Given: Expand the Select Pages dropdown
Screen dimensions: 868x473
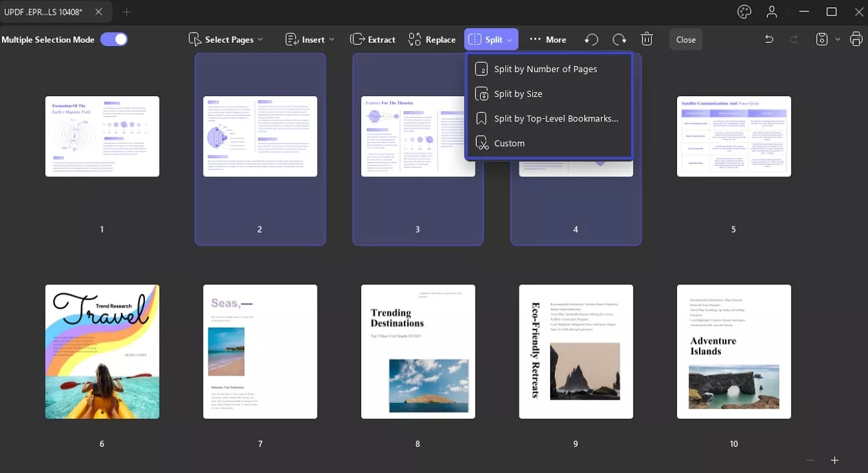Looking at the screenshot, I should [x=226, y=39].
